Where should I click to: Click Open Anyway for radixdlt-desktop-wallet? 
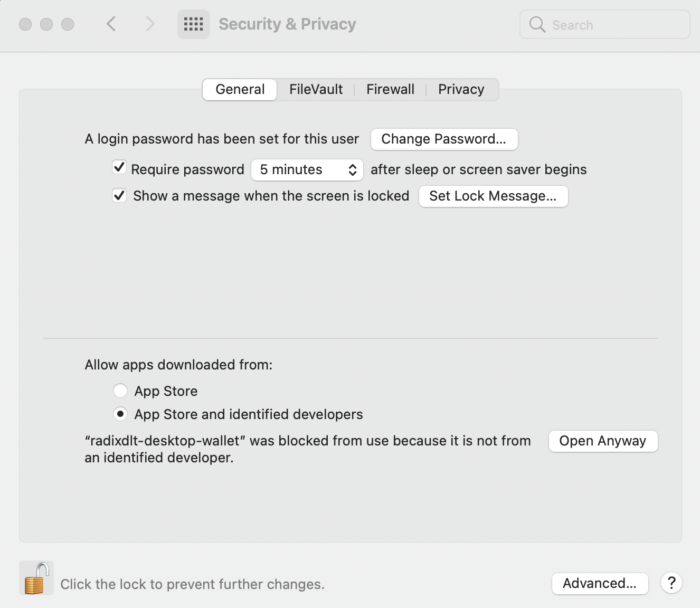pos(602,441)
